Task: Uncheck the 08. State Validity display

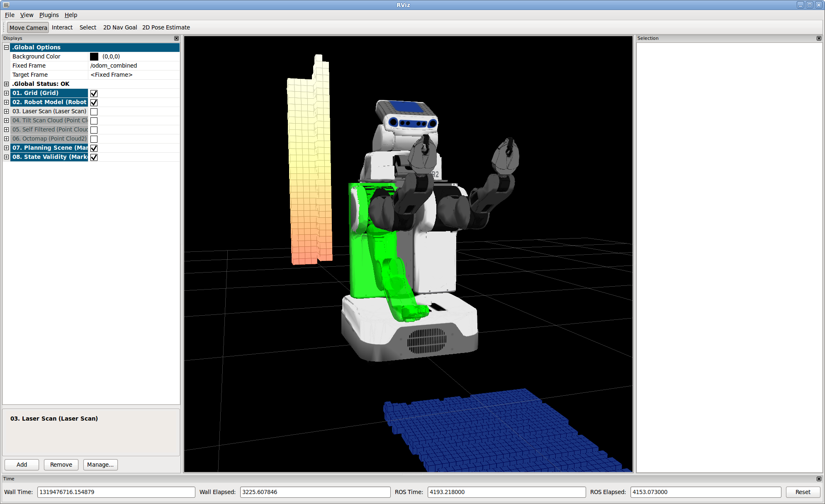Action: (94, 157)
